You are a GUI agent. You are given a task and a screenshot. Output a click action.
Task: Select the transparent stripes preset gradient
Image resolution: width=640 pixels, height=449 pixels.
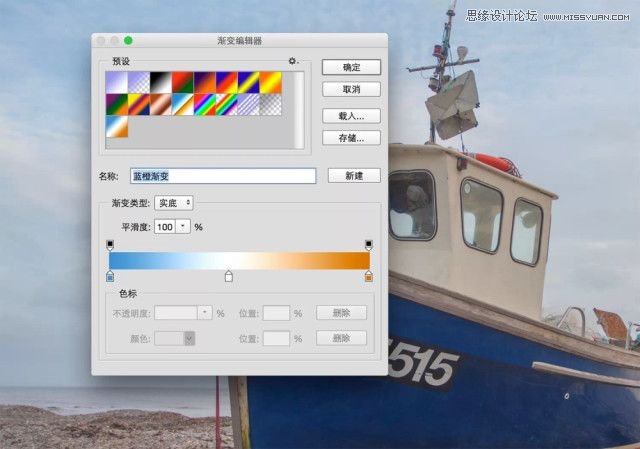[249, 104]
